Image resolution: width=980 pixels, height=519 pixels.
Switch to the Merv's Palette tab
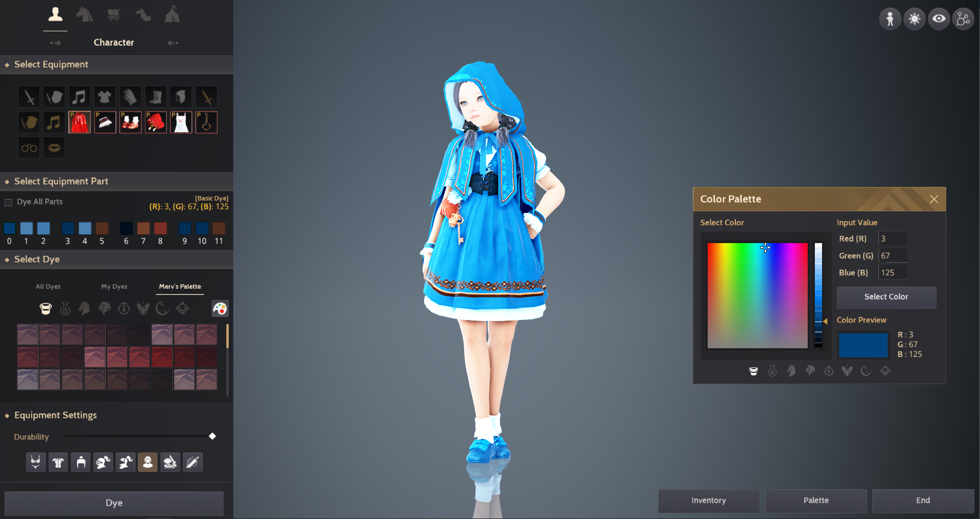pyautogui.click(x=180, y=286)
